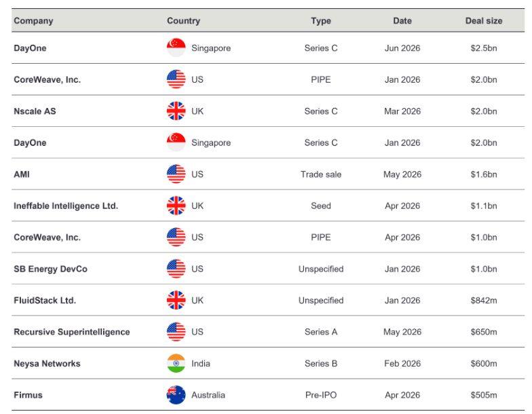The height and width of the screenshot is (414, 532).
Task: Click the $842m deal size value
Action: (x=483, y=300)
